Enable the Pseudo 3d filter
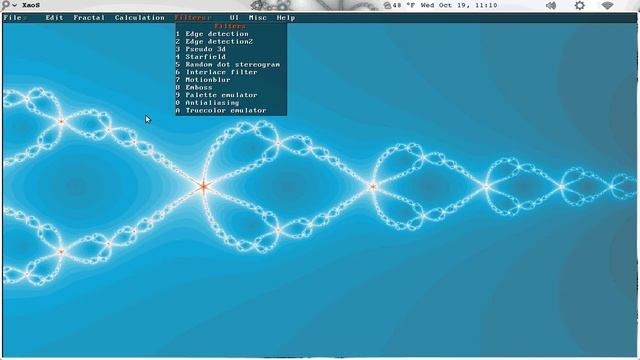Viewport: 640px width, 360px height. click(x=231, y=49)
